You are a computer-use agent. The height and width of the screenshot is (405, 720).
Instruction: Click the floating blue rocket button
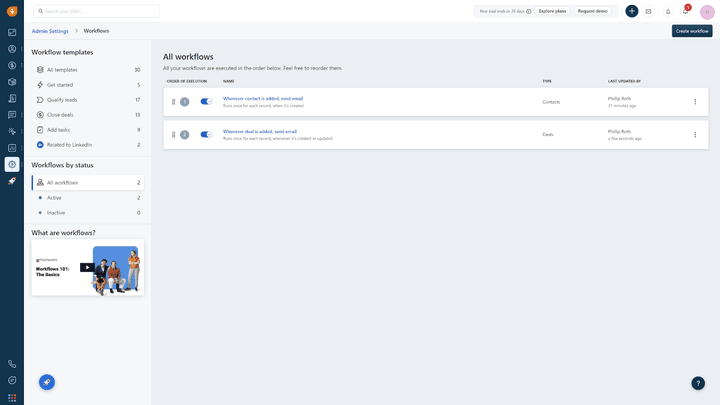click(x=47, y=382)
